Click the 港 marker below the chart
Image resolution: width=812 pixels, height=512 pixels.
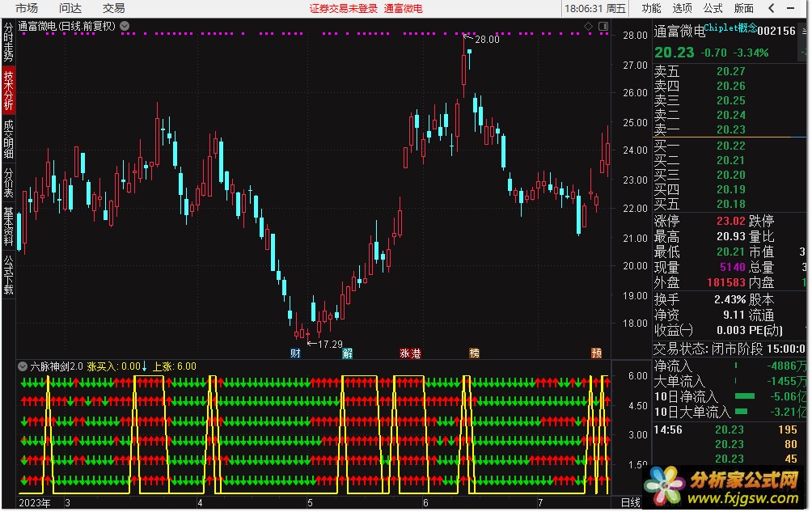[x=416, y=353]
